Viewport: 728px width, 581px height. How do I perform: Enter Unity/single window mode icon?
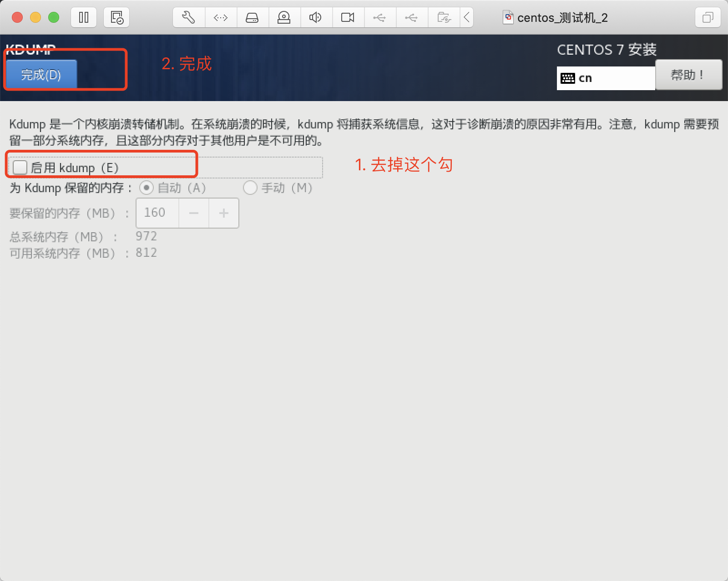pos(708,18)
